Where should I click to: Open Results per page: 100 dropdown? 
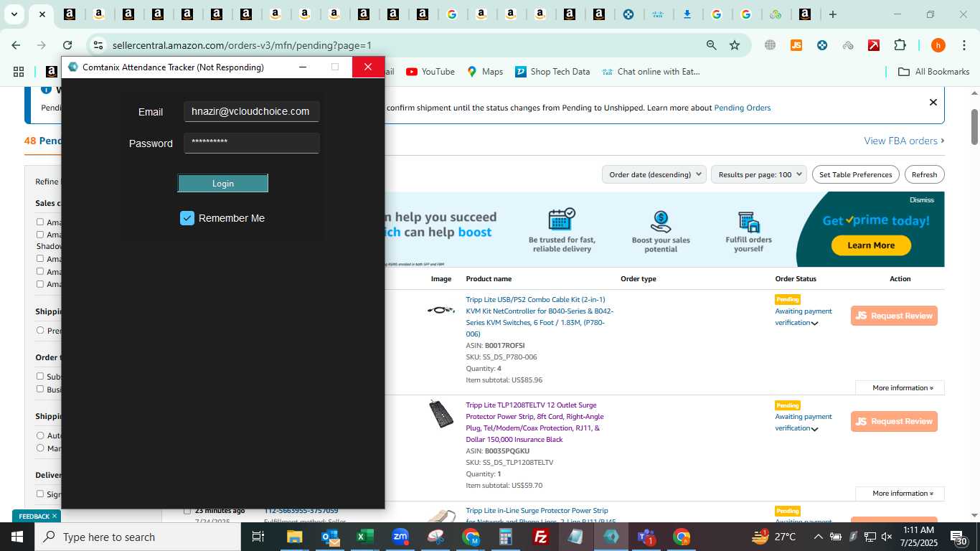click(759, 174)
